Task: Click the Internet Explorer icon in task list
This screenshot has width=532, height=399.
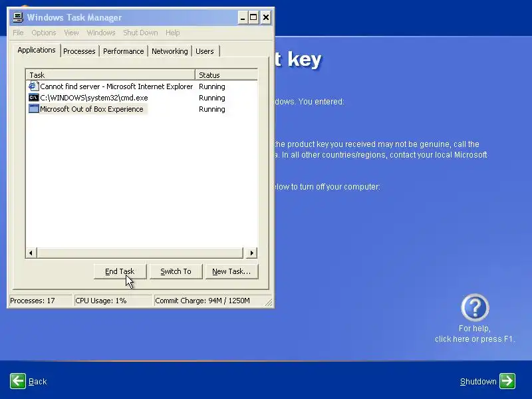Action: tap(33, 86)
